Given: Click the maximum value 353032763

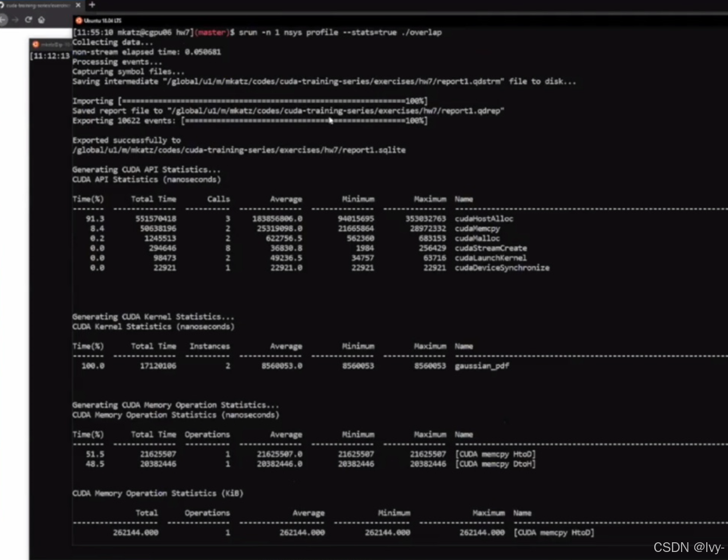Looking at the screenshot, I should 426,219.
